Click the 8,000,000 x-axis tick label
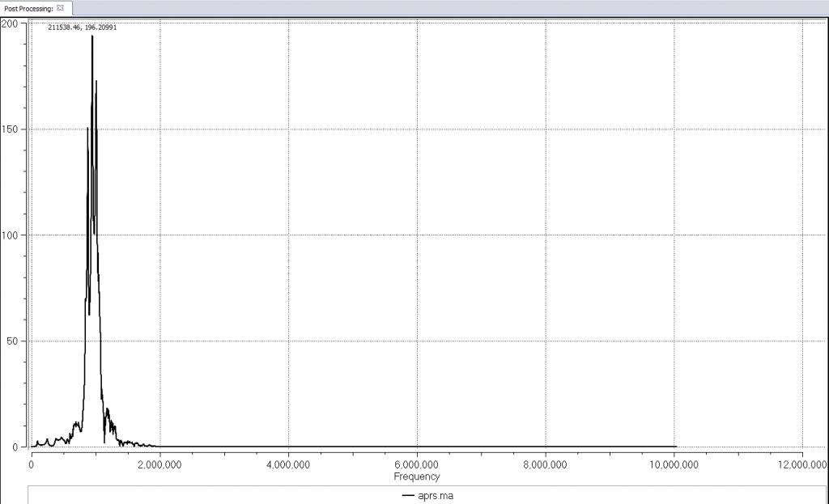This screenshot has width=829, height=504. 546,465
